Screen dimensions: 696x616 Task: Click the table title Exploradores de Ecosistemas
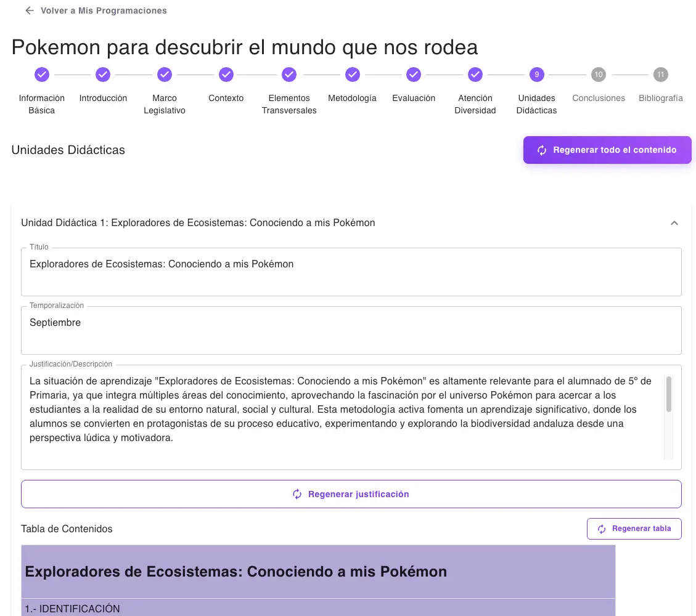pyautogui.click(x=235, y=572)
